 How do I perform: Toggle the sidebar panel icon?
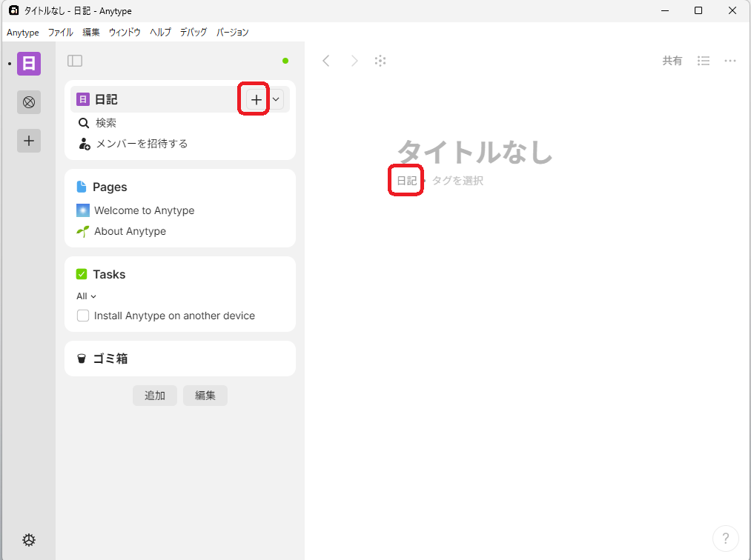tap(75, 61)
